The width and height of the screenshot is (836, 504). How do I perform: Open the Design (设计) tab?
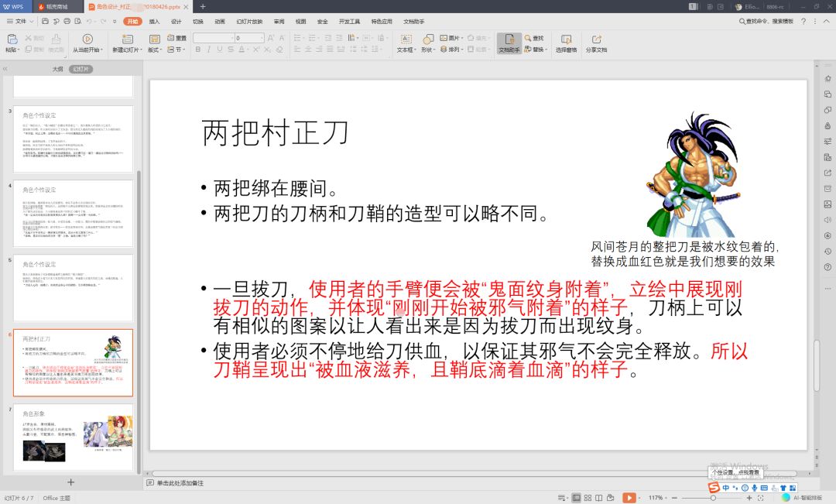coord(176,22)
